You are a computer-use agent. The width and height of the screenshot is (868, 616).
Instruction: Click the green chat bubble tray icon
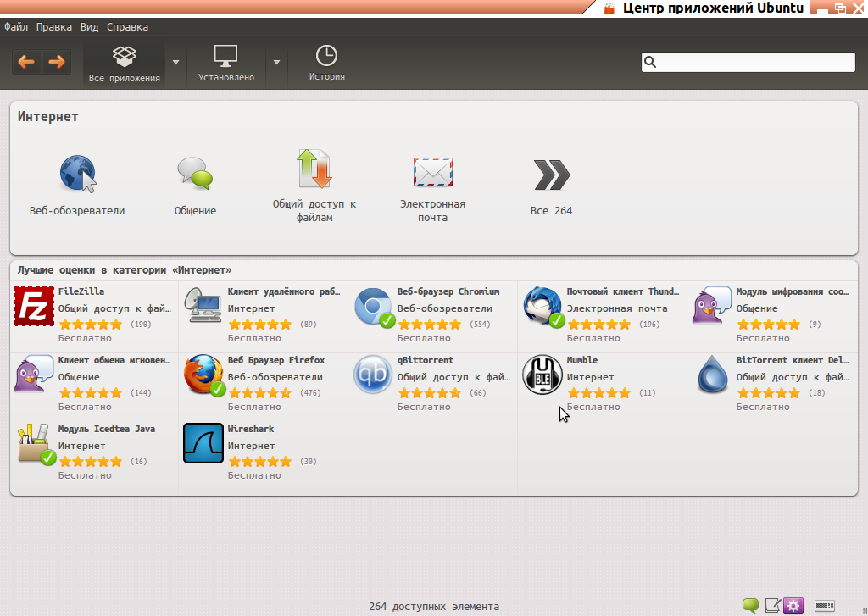coord(751,606)
